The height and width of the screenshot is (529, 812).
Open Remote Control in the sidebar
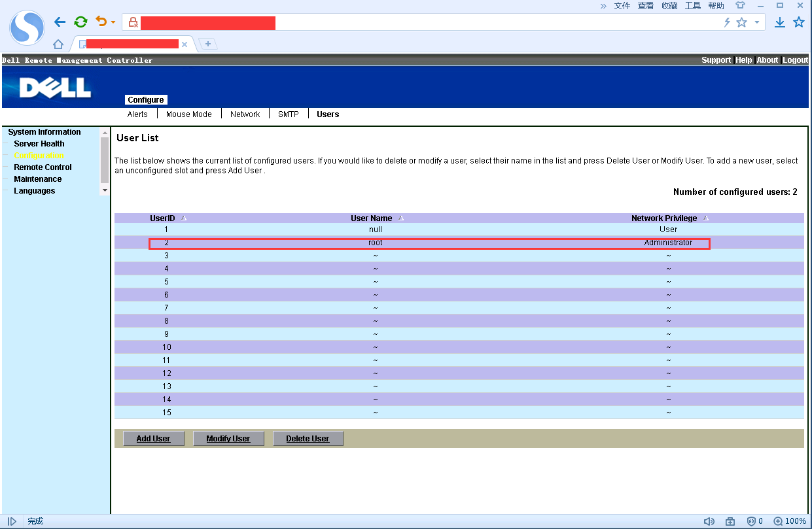(x=43, y=167)
